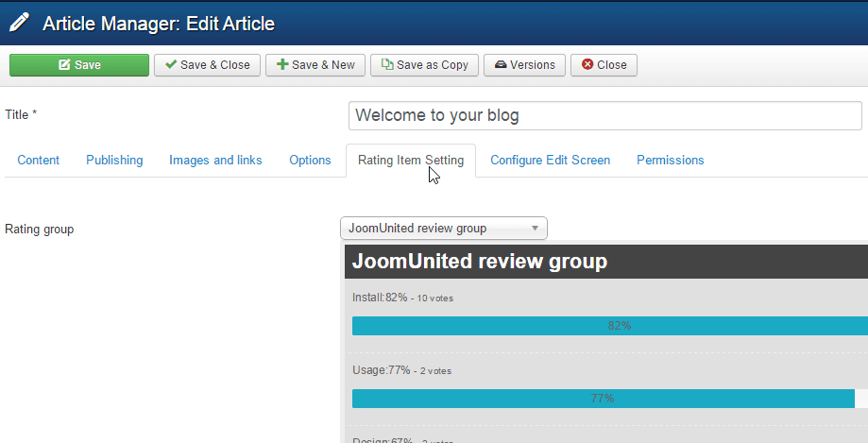The height and width of the screenshot is (443, 868).
Task: Select the Options tab
Action: (310, 161)
